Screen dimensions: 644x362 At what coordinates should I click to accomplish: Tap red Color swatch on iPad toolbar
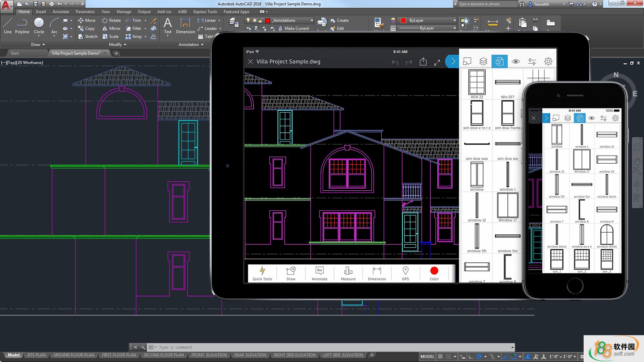coord(434,271)
